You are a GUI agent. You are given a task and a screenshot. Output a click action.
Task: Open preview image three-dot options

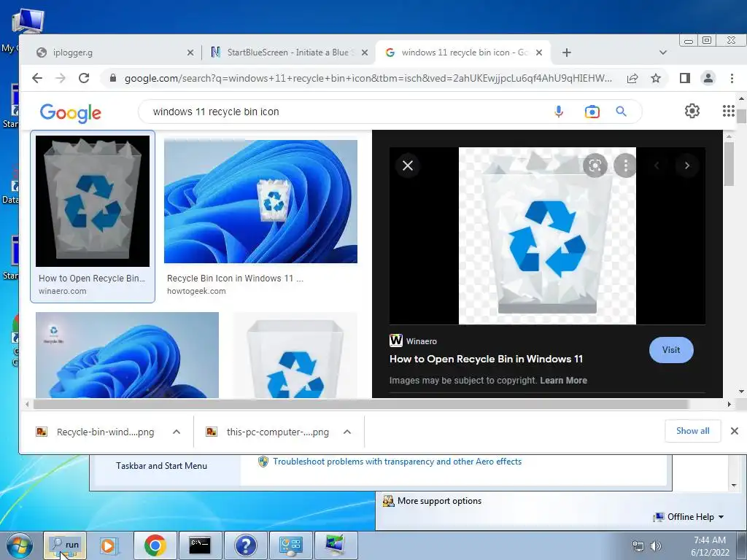coord(625,166)
